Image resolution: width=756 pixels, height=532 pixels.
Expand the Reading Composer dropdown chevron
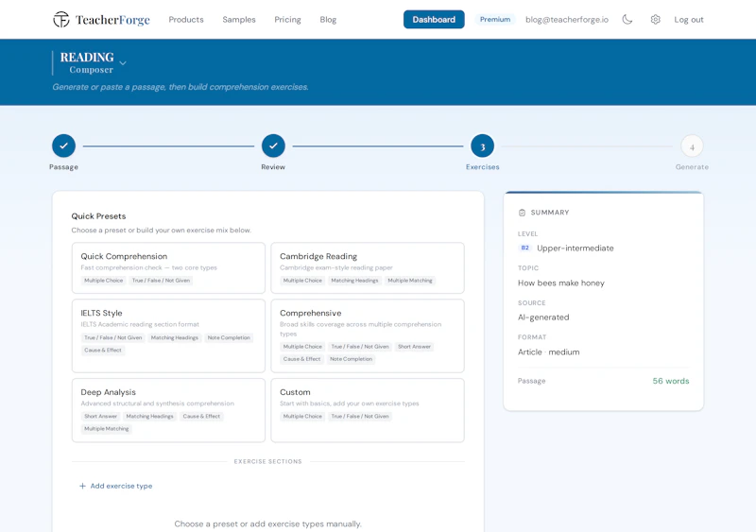123,63
